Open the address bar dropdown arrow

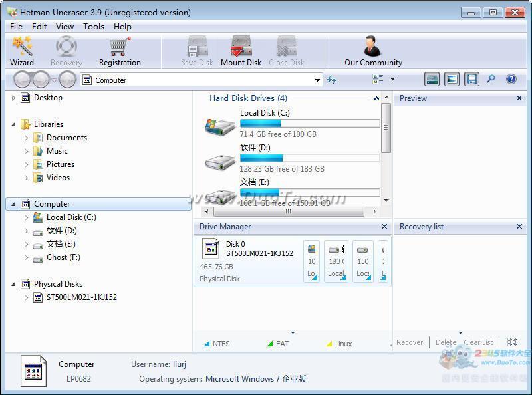(317, 80)
